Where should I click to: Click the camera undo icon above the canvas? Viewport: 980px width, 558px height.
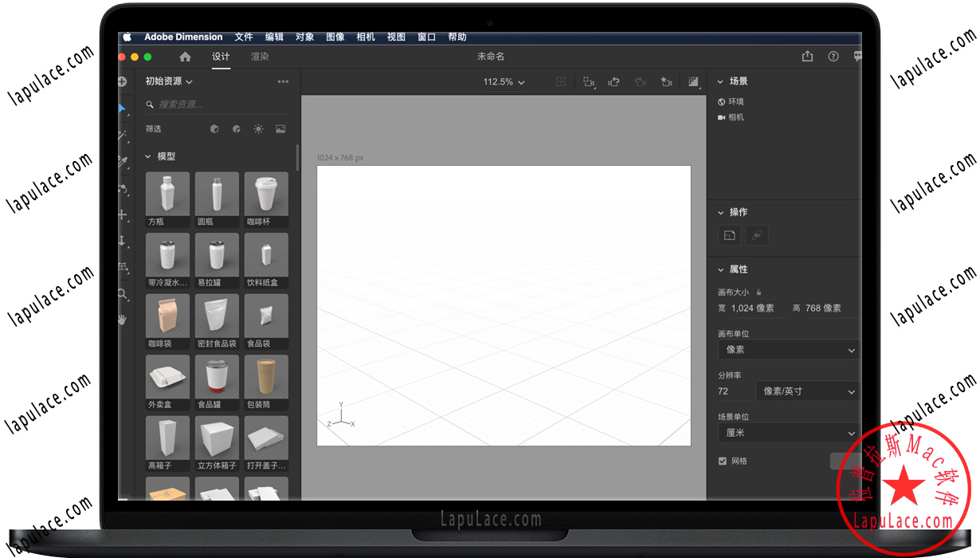[613, 82]
